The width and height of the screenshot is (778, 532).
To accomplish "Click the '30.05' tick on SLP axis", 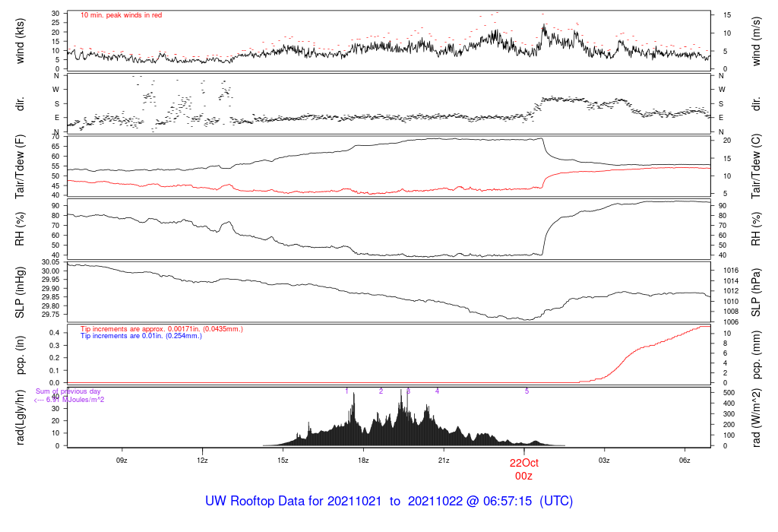I will pyautogui.click(x=50, y=262).
